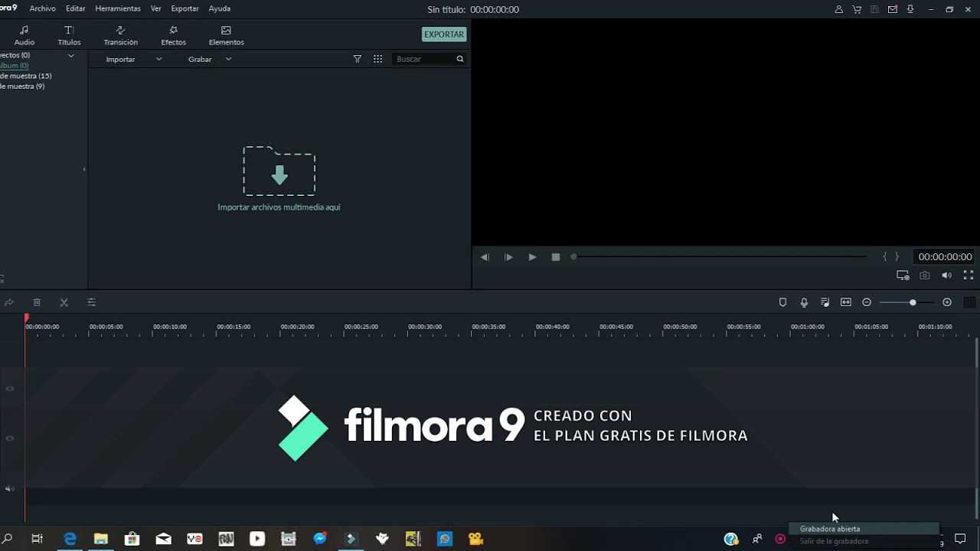Viewport: 980px width, 551px height.
Task: Click the preview progress seek bar
Action: (720, 257)
